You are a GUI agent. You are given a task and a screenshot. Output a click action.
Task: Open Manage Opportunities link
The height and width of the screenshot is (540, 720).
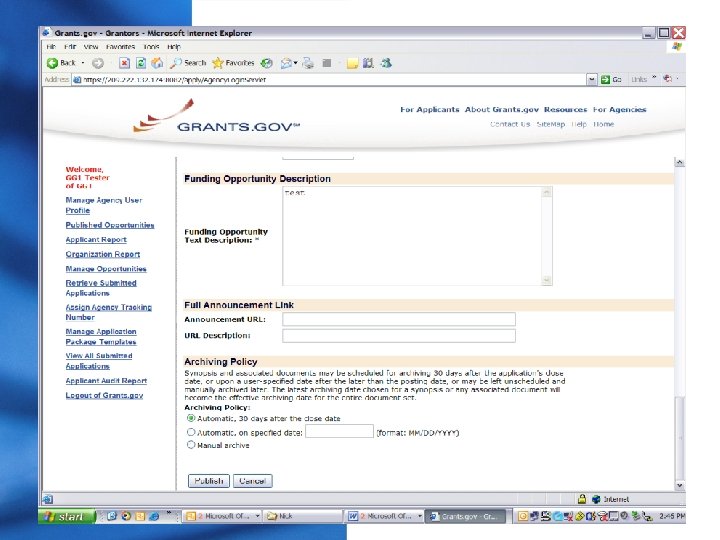pyautogui.click(x=106, y=269)
